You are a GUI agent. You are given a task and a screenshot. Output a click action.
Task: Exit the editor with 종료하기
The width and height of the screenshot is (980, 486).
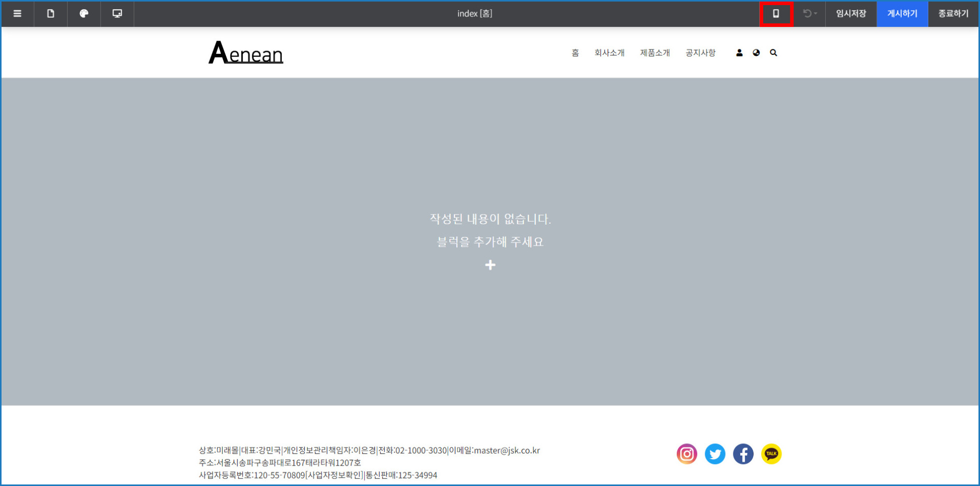(954, 14)
